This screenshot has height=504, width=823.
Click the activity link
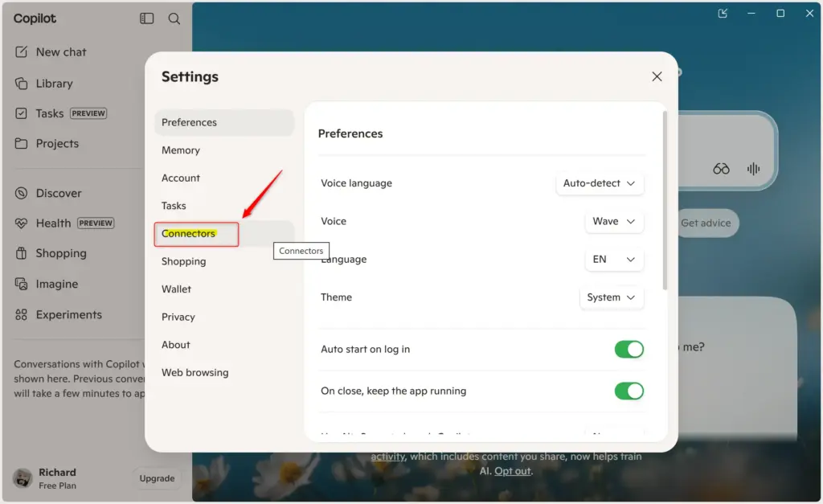click(x=388, y=457)
